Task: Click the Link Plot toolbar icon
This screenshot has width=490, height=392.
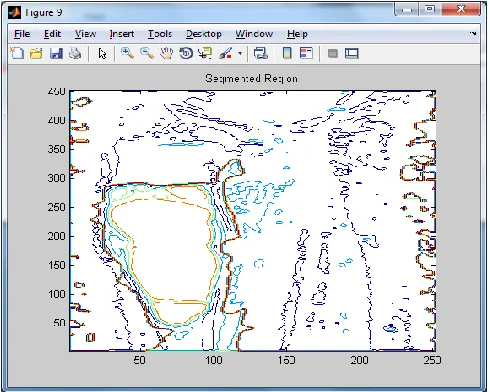Action: 260,53
